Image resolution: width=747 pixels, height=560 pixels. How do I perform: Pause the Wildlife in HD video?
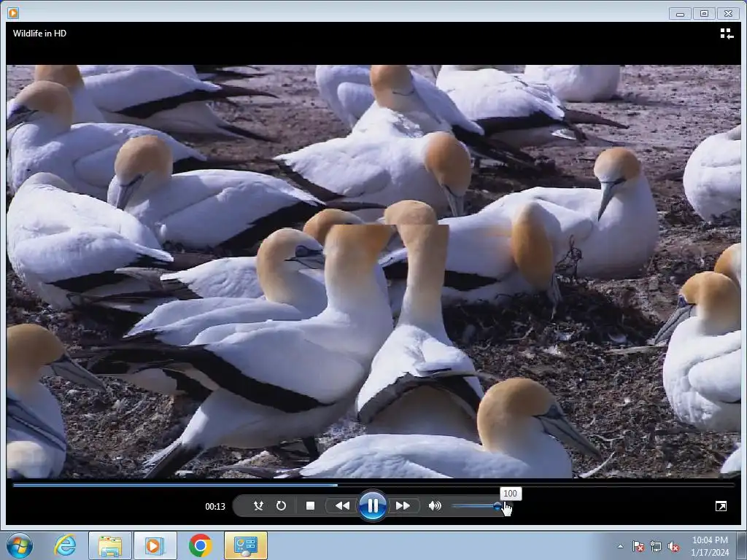pyautogui.click(x=373, y=506)
